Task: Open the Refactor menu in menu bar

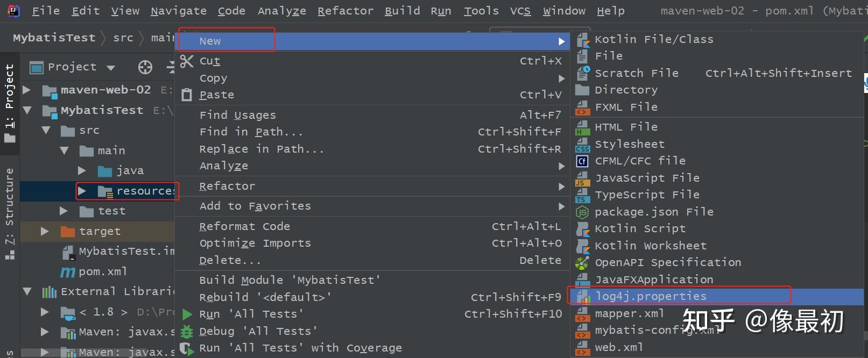Action: [345, 11]
